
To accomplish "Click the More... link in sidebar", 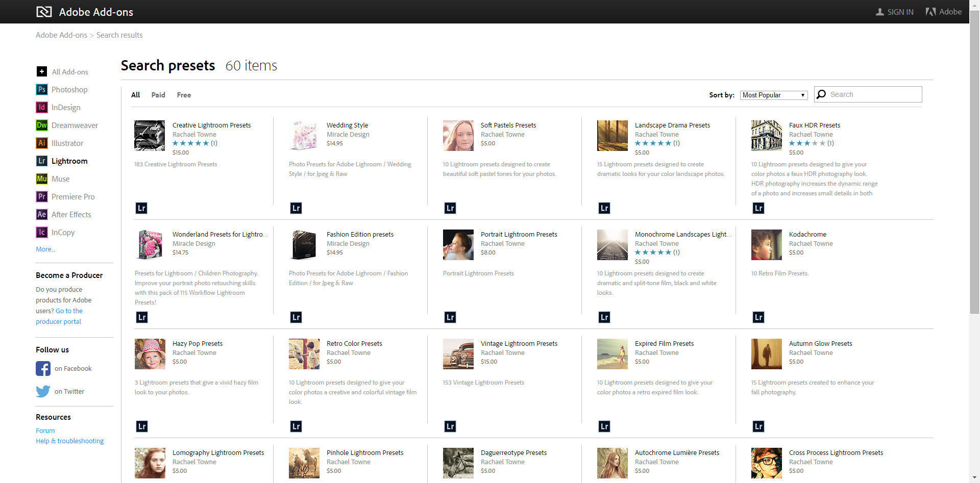I will pos(45,249).
